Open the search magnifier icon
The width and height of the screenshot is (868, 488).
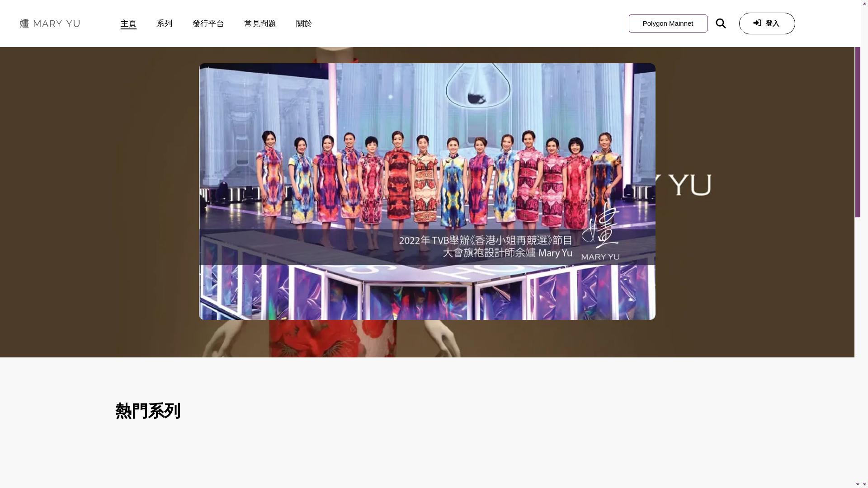(x=721, y=23)
